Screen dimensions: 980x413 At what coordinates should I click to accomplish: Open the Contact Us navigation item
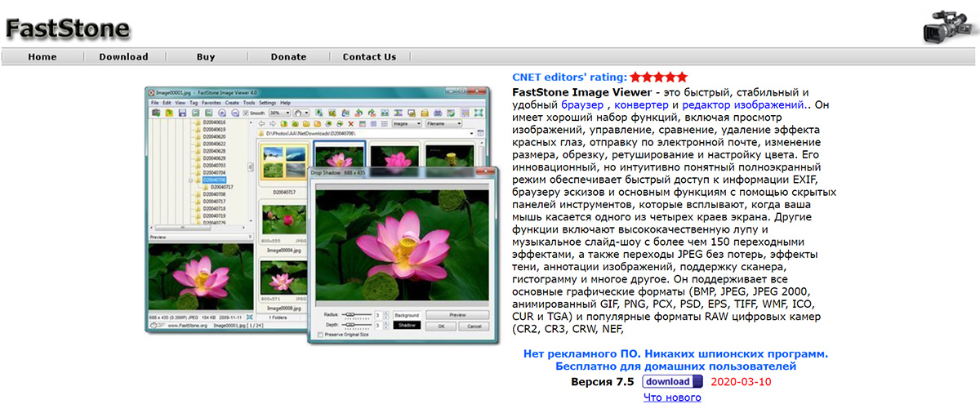[369, 57]
